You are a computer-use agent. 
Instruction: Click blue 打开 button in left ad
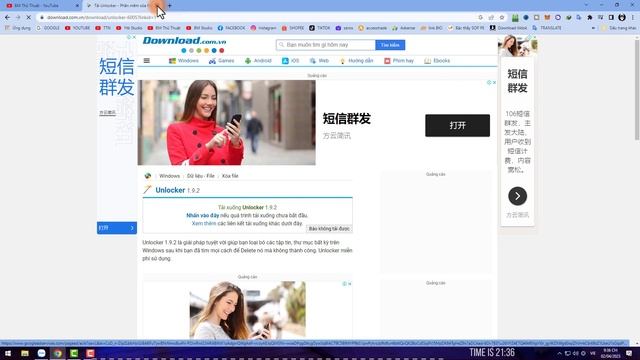117,228
